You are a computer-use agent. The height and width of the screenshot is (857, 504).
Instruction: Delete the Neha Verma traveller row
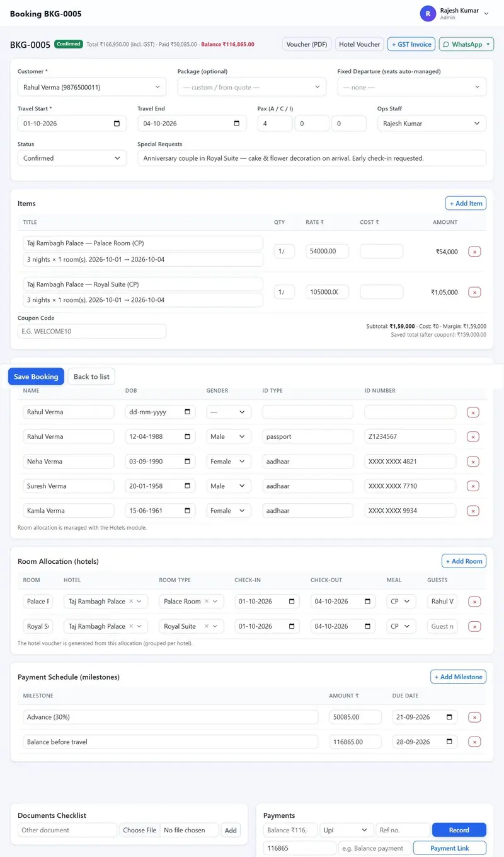(x=473, y=462)
